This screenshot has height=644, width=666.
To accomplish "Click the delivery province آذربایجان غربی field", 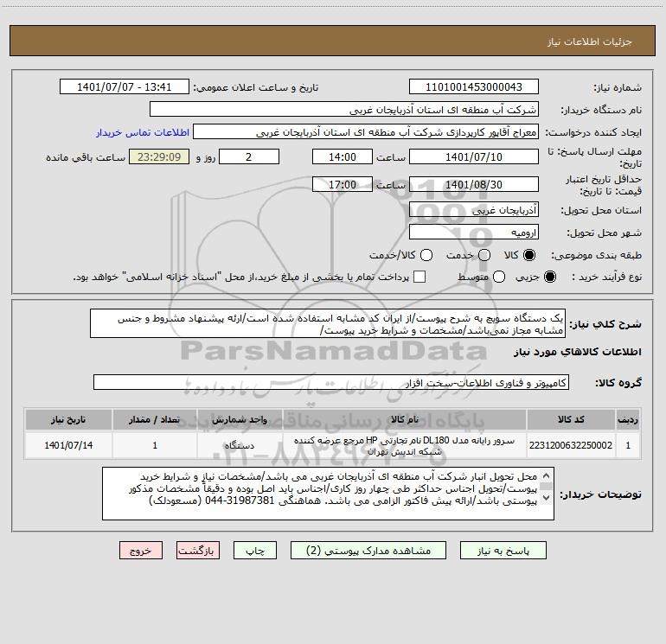I will [x=474, y=209].
